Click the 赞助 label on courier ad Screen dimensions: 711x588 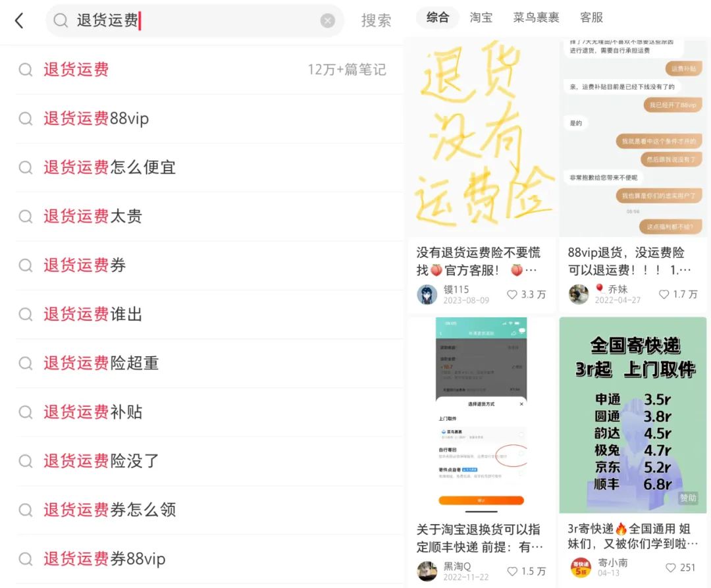[688, 498]
